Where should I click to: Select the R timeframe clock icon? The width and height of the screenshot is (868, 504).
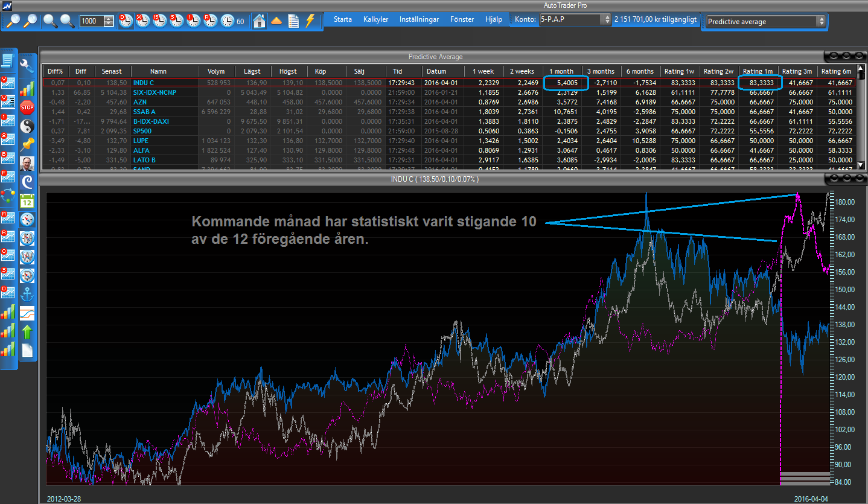pyautogui.click(x=210, y=21)
